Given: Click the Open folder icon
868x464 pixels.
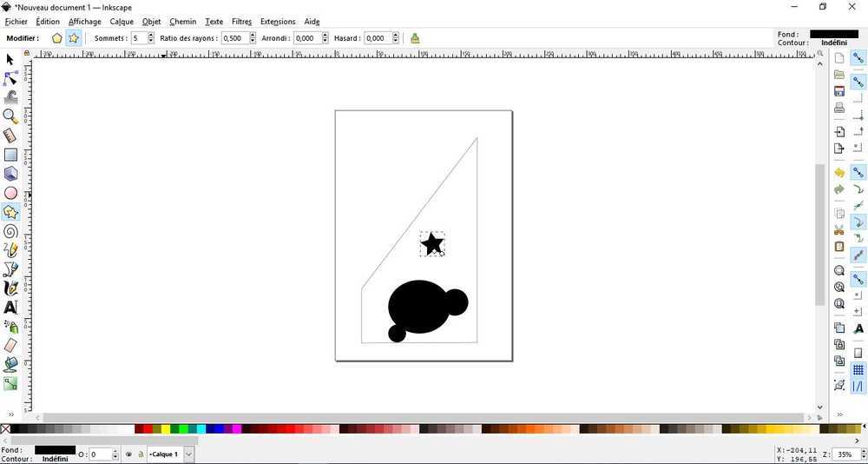Looking at the screenshot, I should pyautogui.click(x=839, y=75).
